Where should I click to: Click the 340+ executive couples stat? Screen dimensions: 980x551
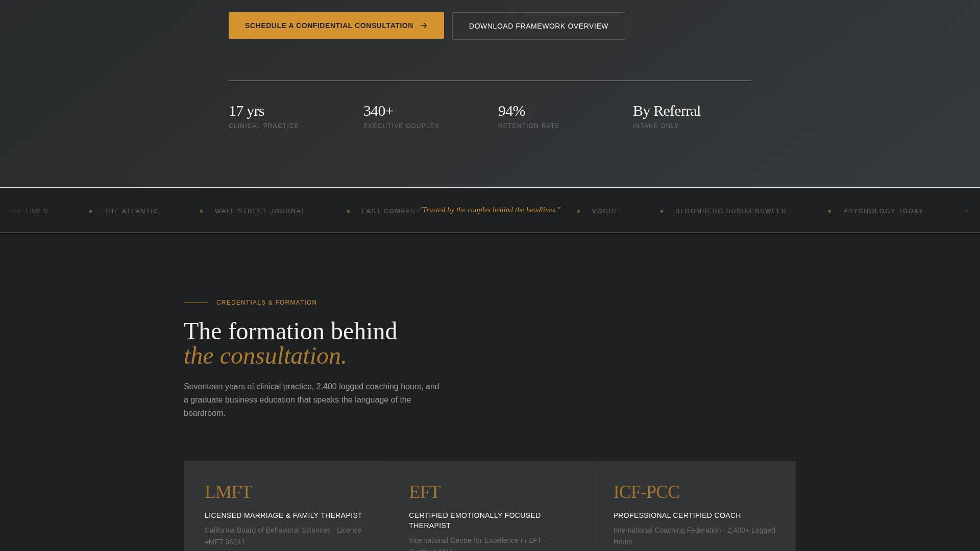pyautogui.click(x=401, y=116)
